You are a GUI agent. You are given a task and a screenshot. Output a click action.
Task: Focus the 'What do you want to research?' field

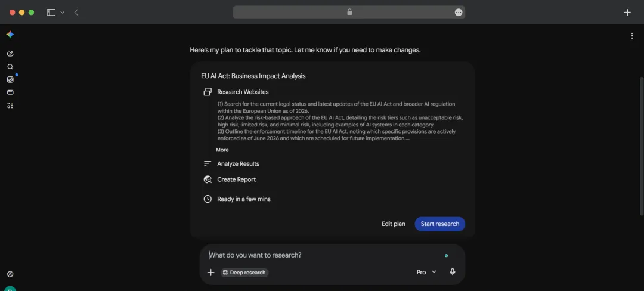pos(324,255)
